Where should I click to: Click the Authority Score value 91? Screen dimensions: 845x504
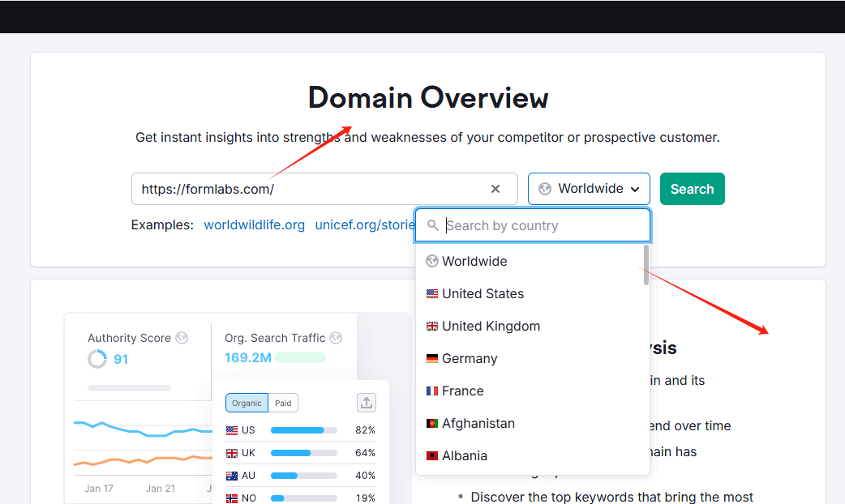121,359
